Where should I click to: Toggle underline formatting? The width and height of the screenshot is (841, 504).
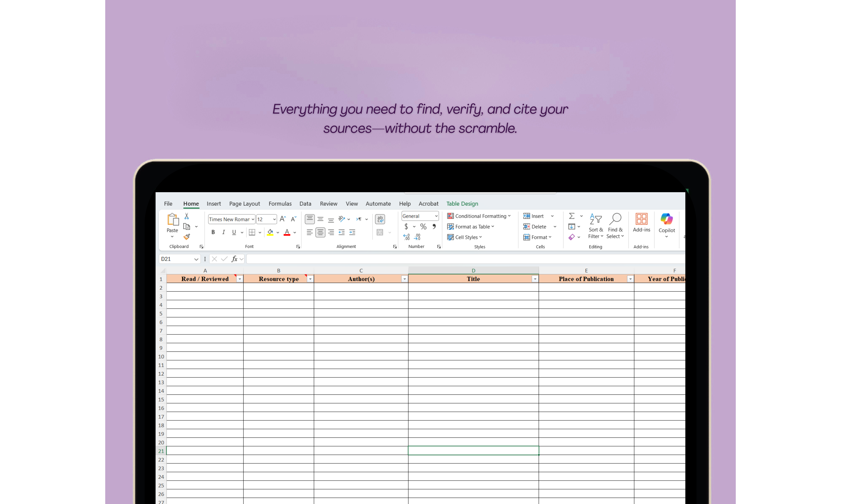(x=233, y=232)
